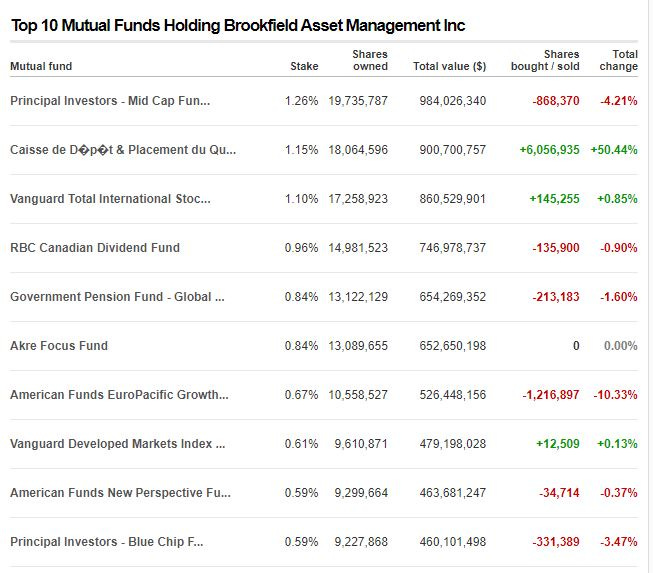Click shares sold value -331,389
This screenshot has width=653, height=573.
pyautogui.click(x=556, y=542)
